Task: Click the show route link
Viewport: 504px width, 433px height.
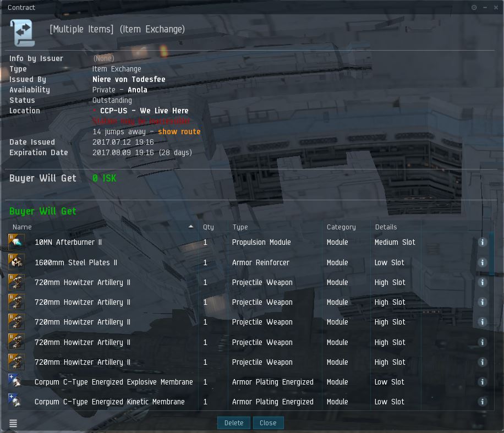Action: pyautogui.click(x=179, y=131)
